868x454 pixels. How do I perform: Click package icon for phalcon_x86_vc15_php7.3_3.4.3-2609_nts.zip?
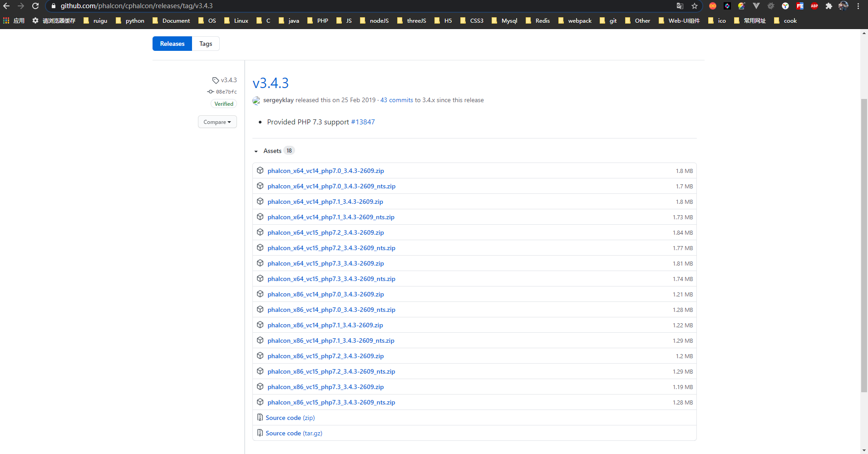click(x=260, y=402)
